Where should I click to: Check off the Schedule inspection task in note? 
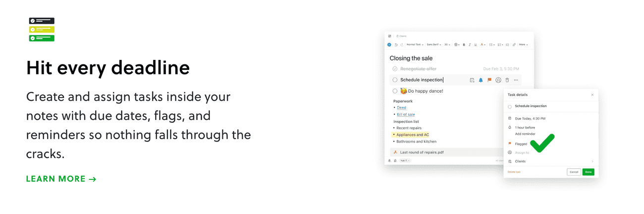coord(395,80)
